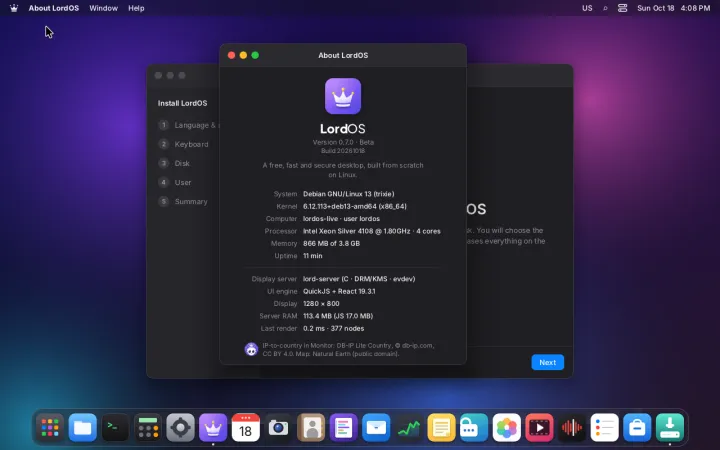Click the free, fast and secure tagline

coord(343,170)
